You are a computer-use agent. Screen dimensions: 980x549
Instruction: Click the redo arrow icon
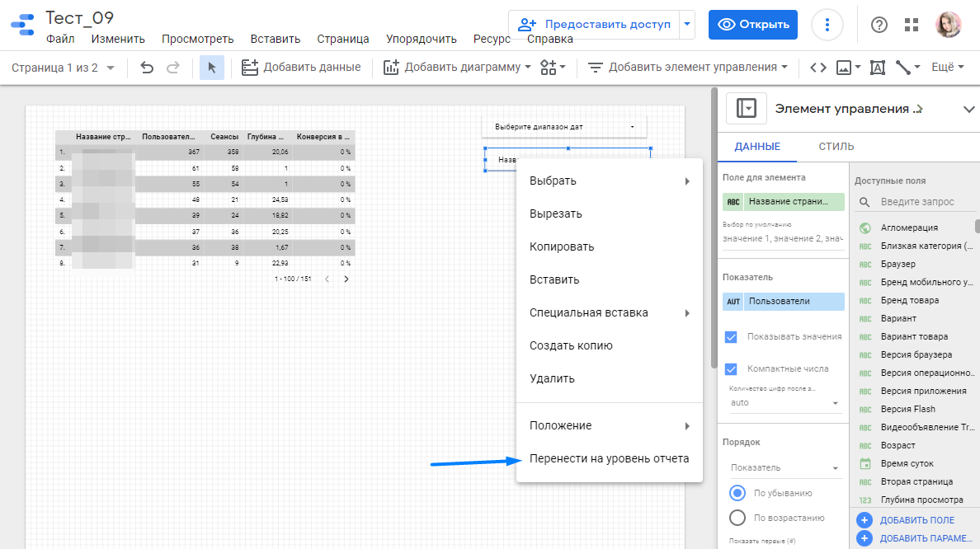click(173, 68)
